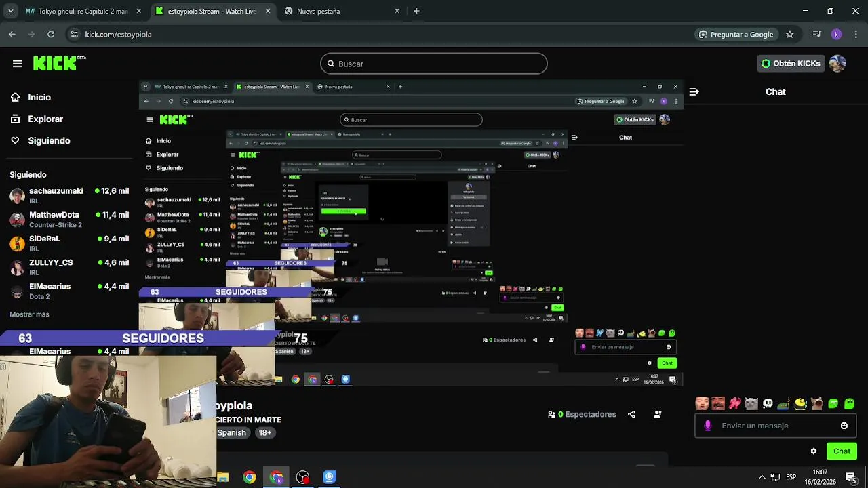The height and width of the screenshot is (488, 868).
Task: Insert the shouting face emote
Action: (x=702, y=403)
